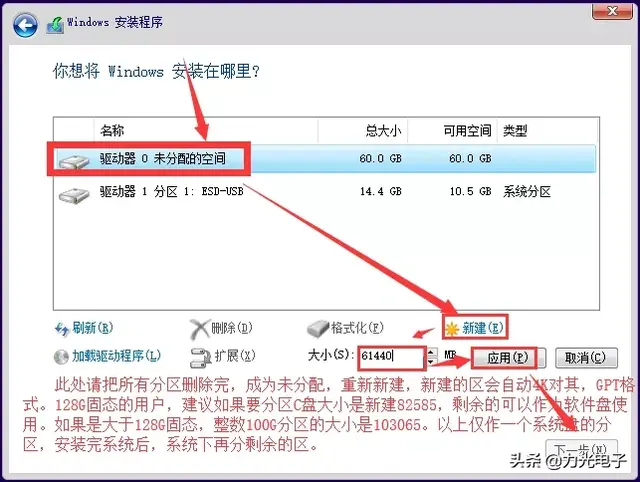640x482 pixels.
Task: Click the 下一步(N) next button
Action: tap(581, 450)
